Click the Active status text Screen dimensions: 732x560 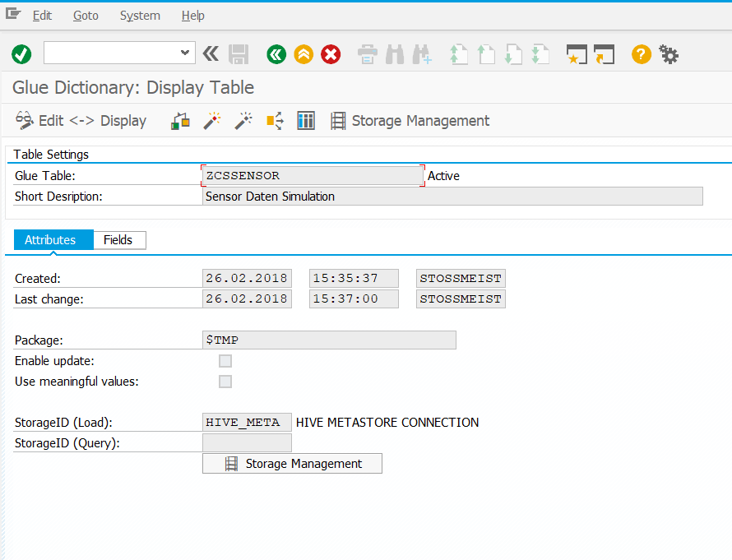[x=443, y=176]
